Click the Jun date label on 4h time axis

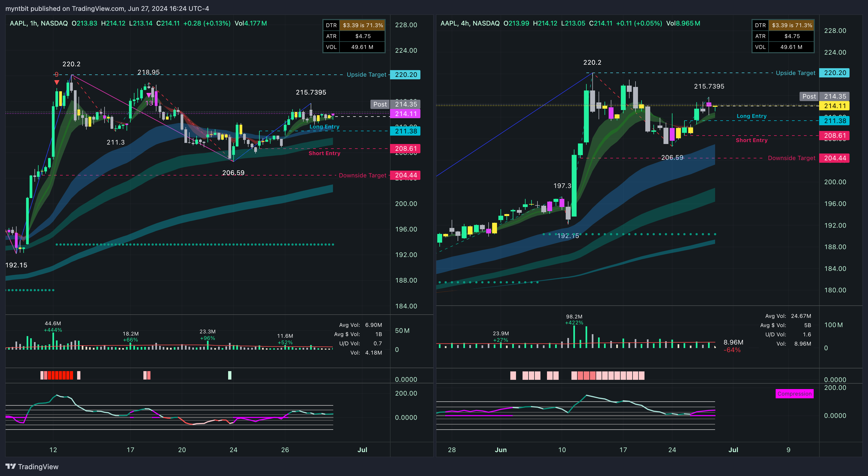[500, 450]
